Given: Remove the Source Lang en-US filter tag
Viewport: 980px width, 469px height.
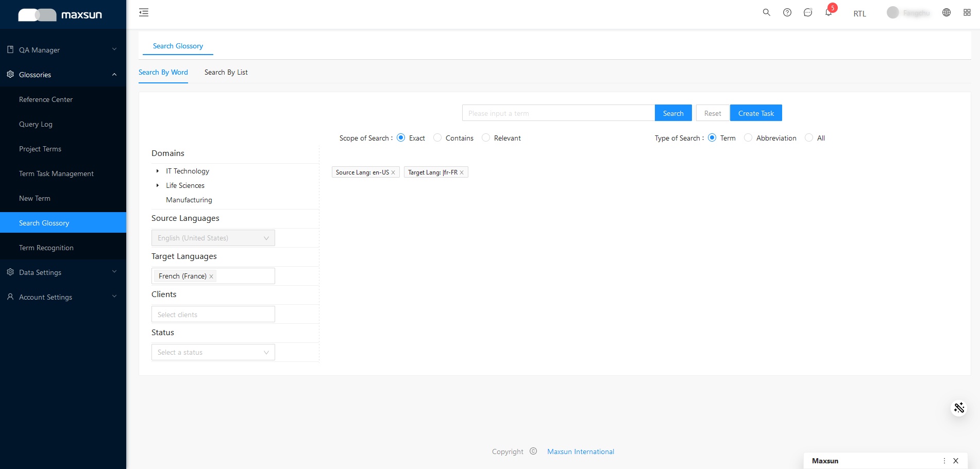Looking at the screenshot, I should [393, 172].
